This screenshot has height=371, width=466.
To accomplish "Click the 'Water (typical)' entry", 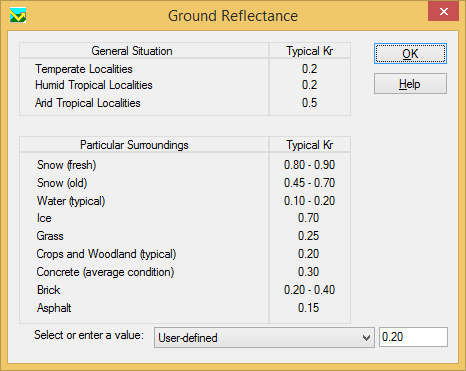I will pos(71,201).
